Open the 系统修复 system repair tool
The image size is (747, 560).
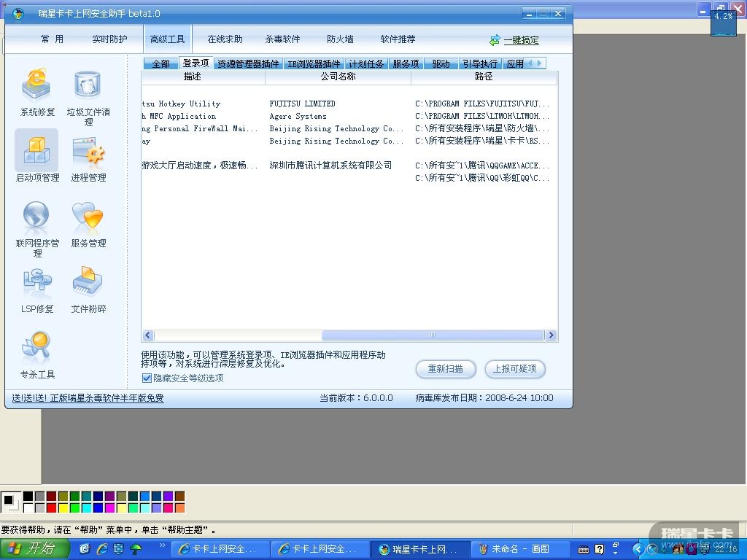pos(36,93)
